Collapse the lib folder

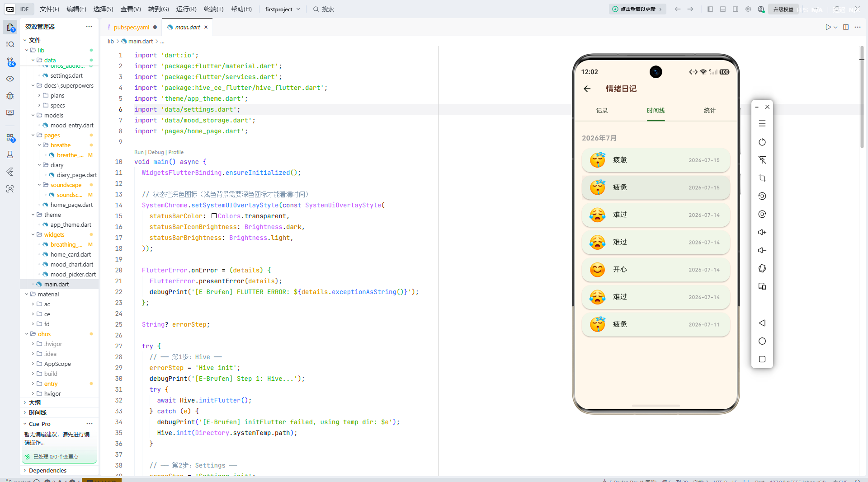(27, 50)
